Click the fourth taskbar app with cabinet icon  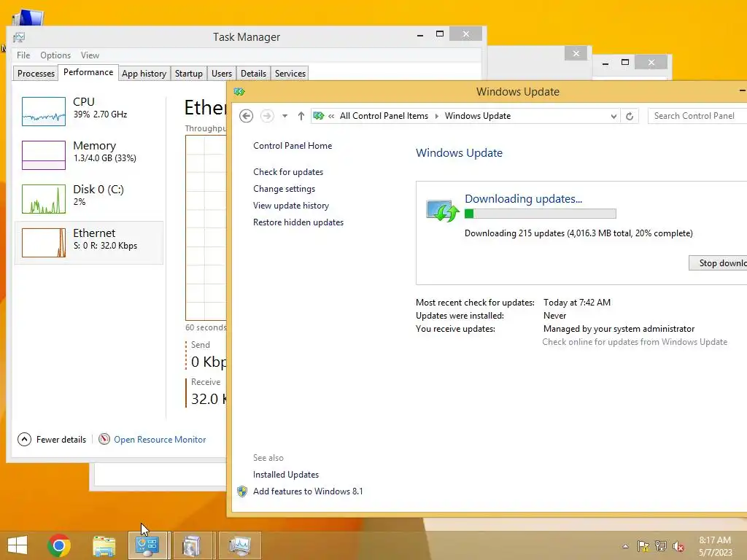click(192, 545)
